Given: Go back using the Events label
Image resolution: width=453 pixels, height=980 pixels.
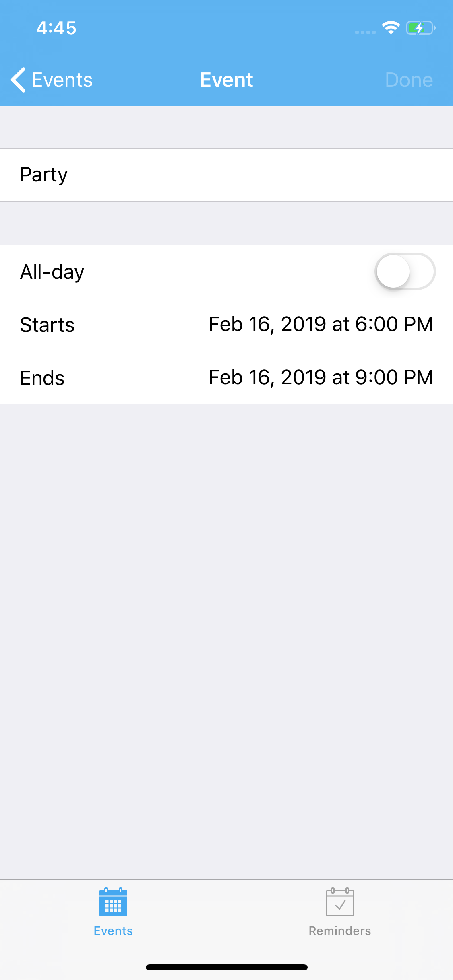Looking at the screenshot, I should 62,80.
